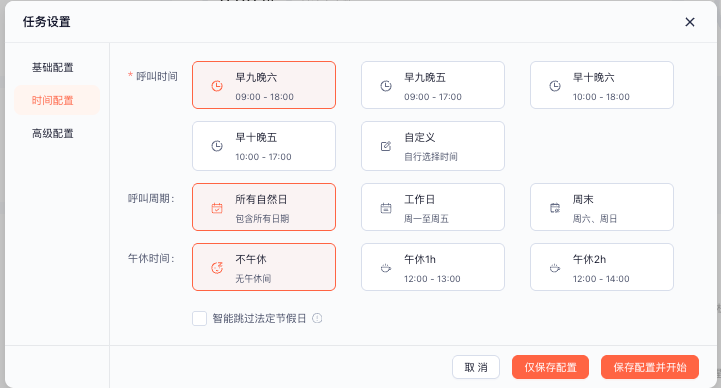Screen dimensions: 721x388
Task: Click 仅保存配置 button
Action: tap(550, 367)
